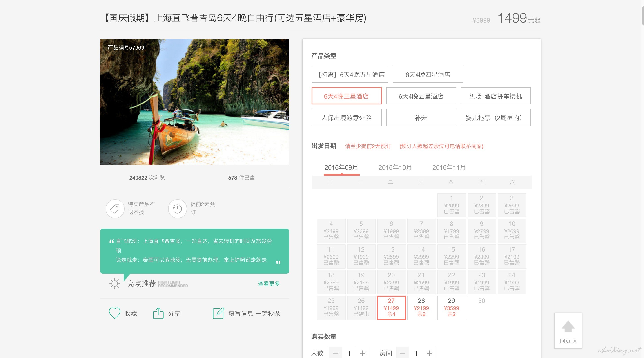
Task: Click sold-out date 1 priced ¥2699
Action: (x=452, y=205)
